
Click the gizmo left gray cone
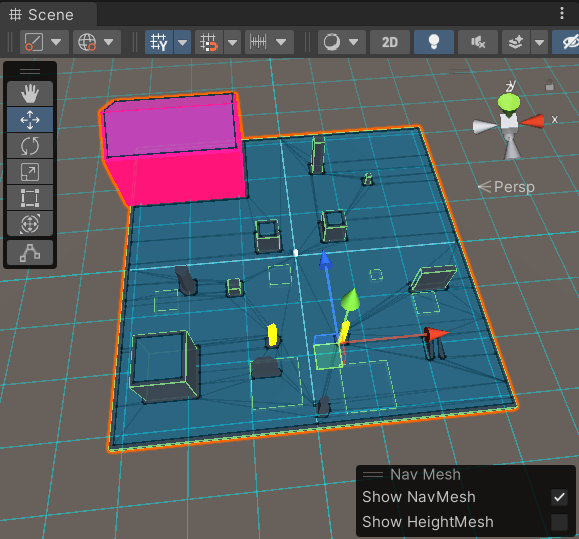(484, 126)
